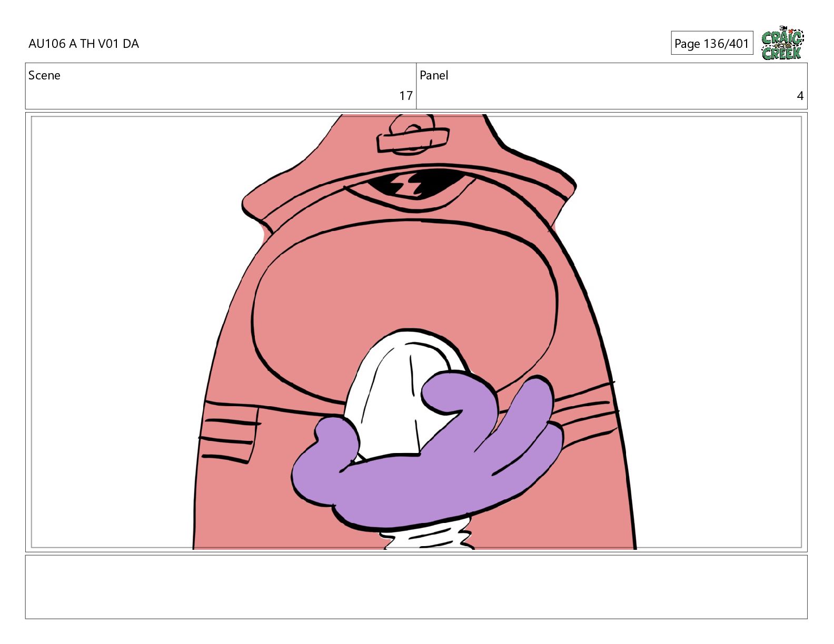Click the Craig of the Creek logo
The image size is (834, 644).
tap(782, 43)
